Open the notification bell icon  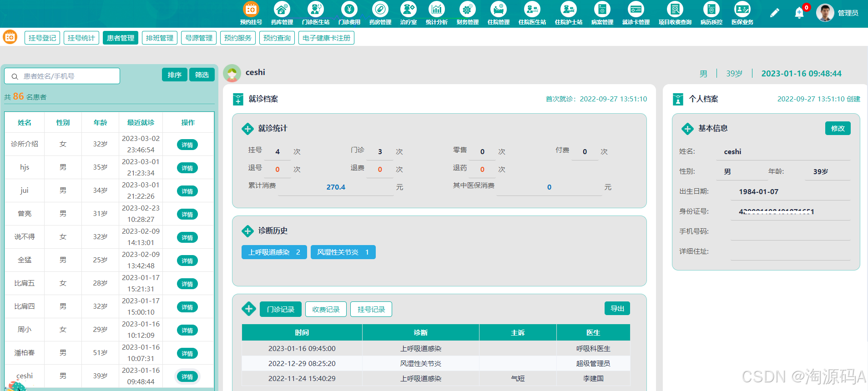[x=799, y=13]
